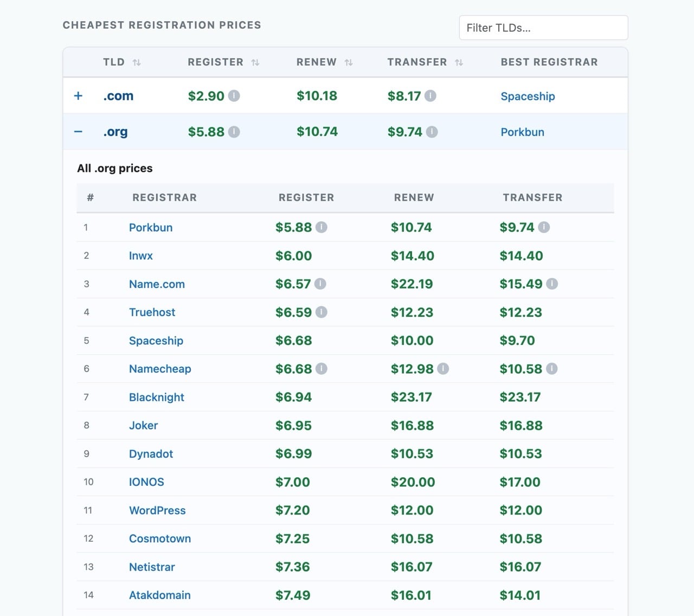The image size is (694, 616).
Task: Open the Dynadot registrar link
Action: click(151, 454)
